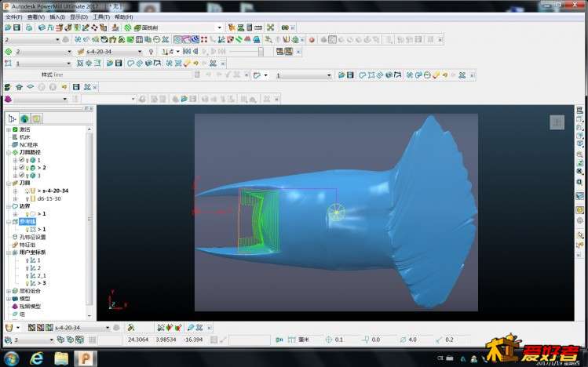Select 孔特征设置 in the explorer tree
The width and height of the screenshot is (588, 367).
pyautogui.click(x=32, y=237)
